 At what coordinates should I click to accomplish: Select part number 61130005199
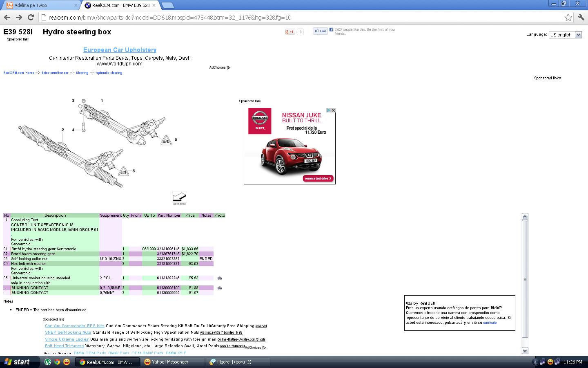click(x=168, y=288)
